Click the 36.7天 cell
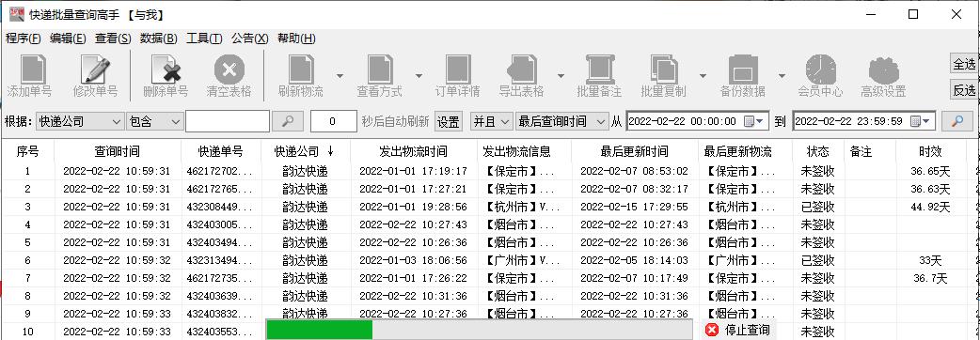The image size is (980, 340). point(930,278)
